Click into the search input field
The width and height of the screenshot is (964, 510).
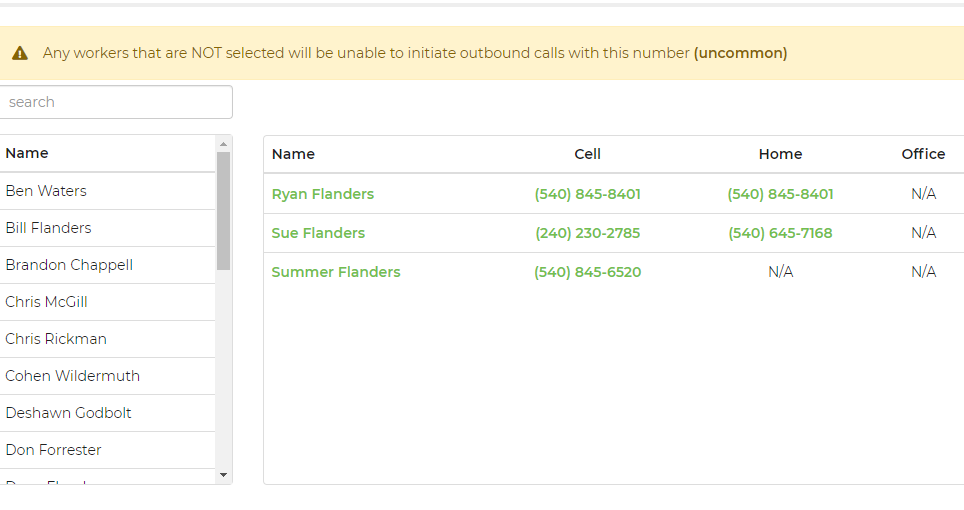coord(116,102)
